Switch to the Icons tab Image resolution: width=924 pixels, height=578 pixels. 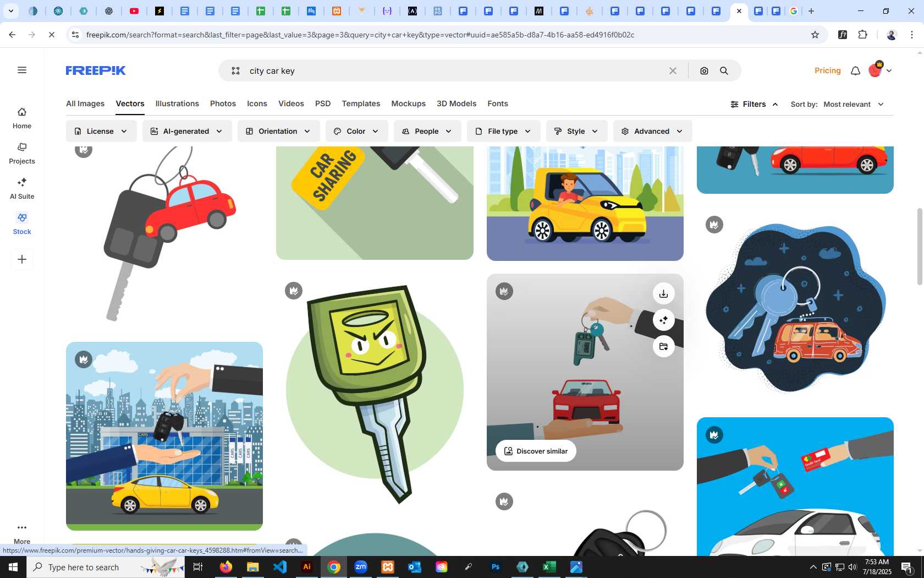[257, 103]
